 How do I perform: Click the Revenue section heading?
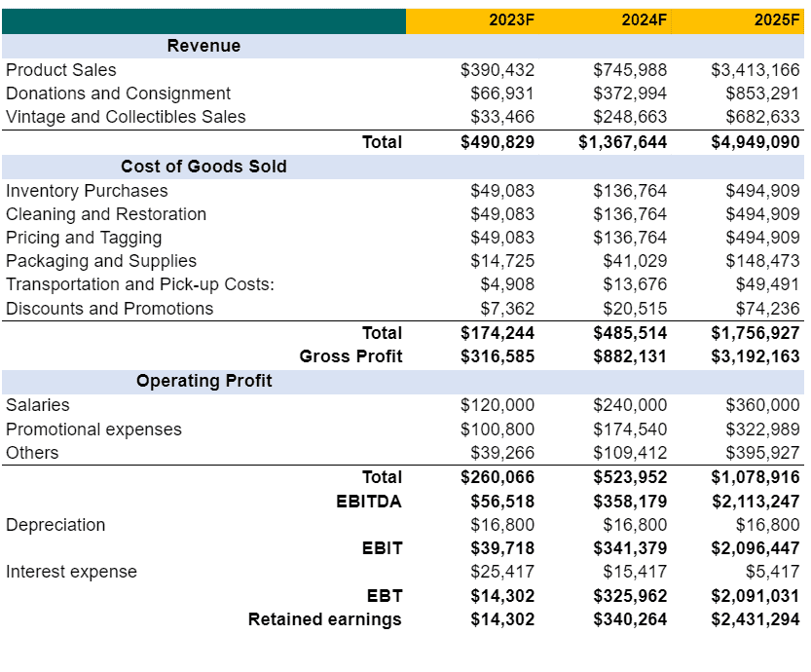203,46
